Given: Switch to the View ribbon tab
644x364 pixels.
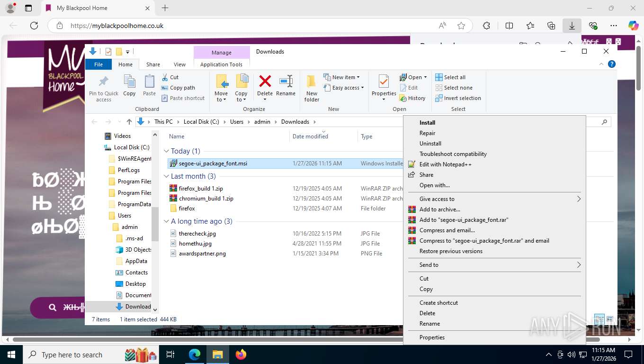Looking at the screenshot, I should point(179,64).
